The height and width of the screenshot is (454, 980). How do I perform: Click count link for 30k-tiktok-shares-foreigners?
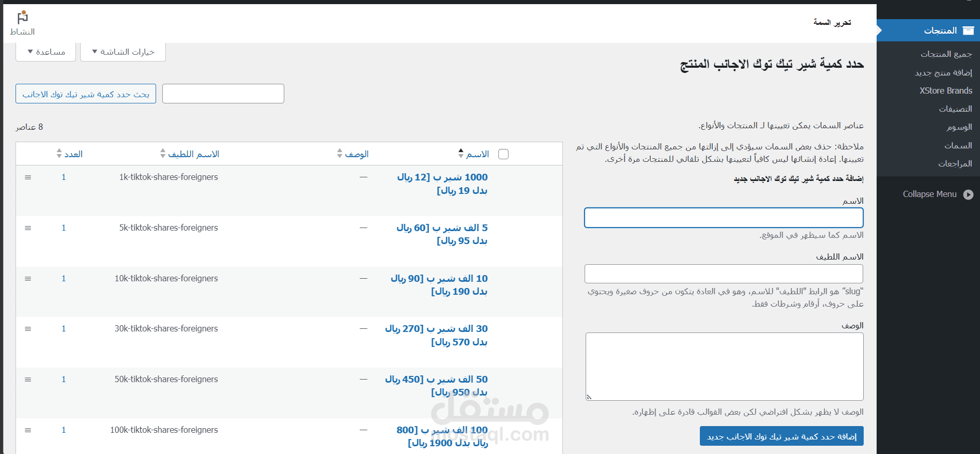click(64, 329)
